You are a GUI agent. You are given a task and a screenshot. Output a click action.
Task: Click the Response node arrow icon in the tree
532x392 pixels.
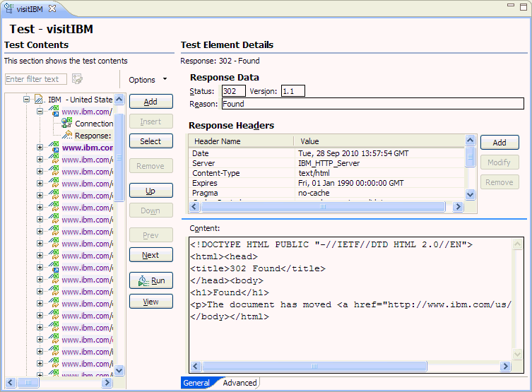(67, 136)
